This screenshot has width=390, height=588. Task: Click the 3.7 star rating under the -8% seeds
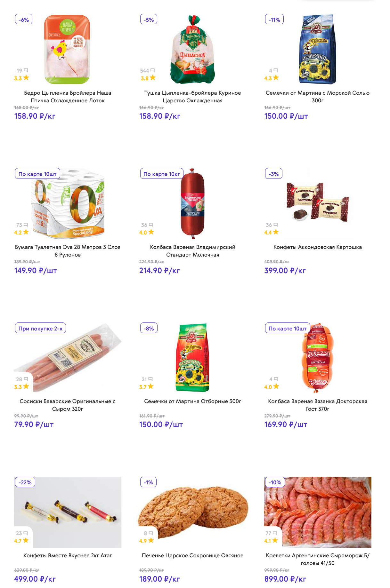click(147, 387)
